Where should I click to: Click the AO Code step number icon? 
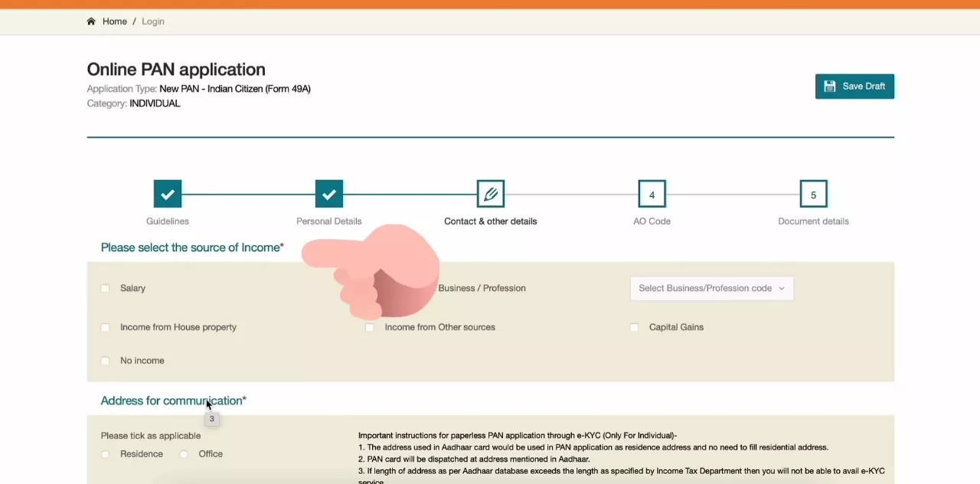[x=652, y=194]
